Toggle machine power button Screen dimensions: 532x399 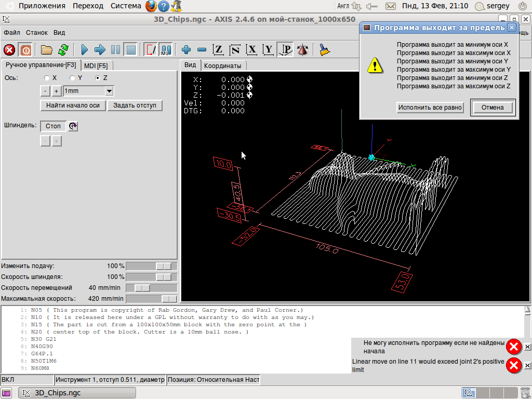pos(25,50)
